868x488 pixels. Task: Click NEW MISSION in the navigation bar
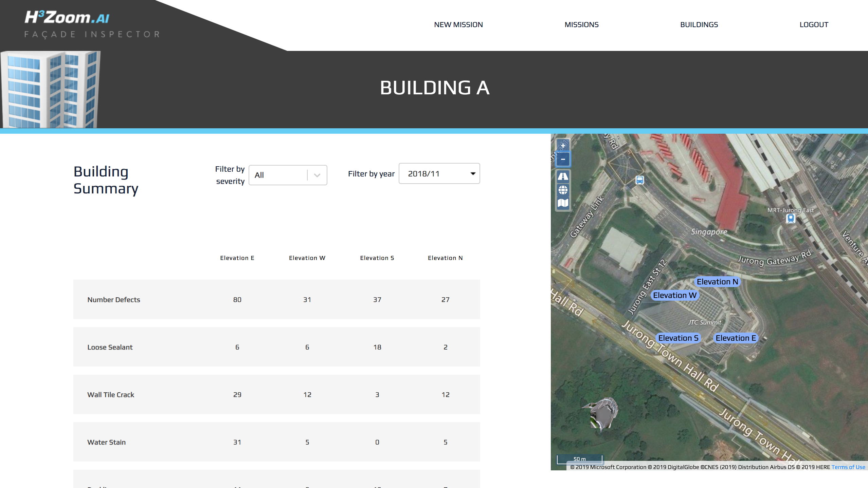pos(458,24)
